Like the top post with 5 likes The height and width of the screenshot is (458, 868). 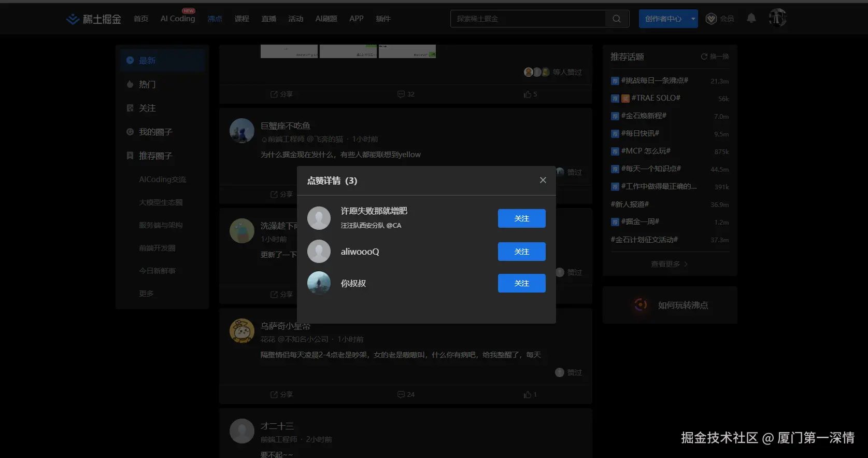530,94
